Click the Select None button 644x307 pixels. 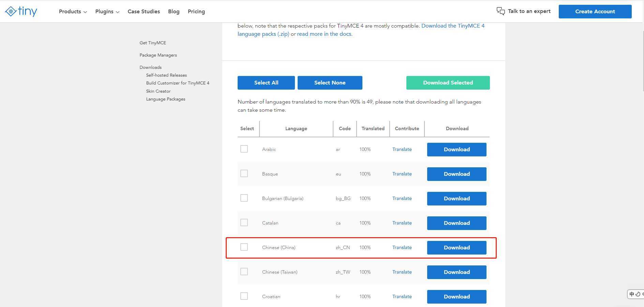point(330,83)
